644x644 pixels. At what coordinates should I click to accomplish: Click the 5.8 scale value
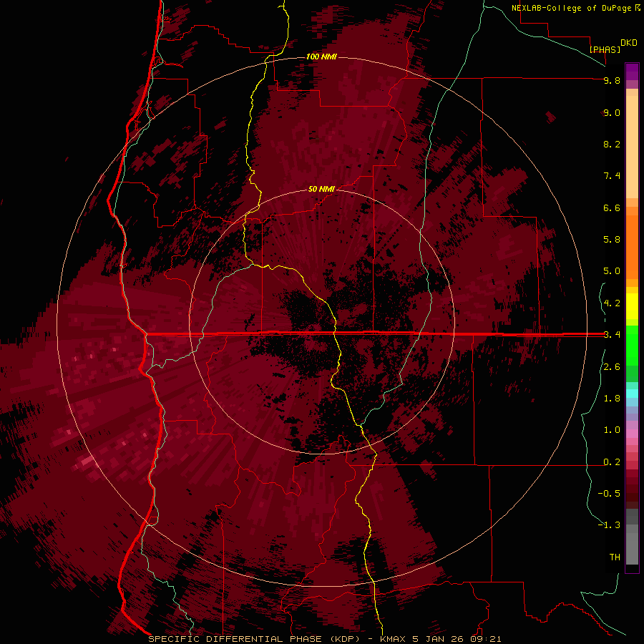(x=612, y=240)
